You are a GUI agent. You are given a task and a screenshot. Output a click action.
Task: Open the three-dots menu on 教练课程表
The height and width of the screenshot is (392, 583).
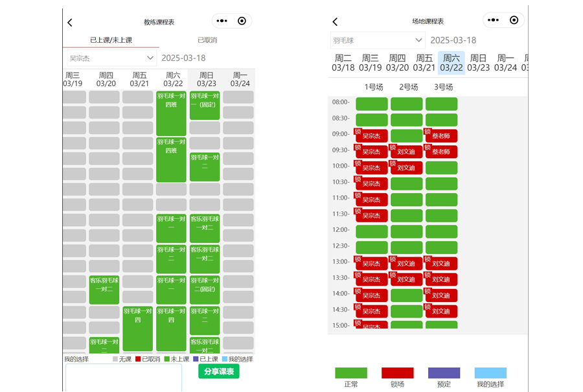[222, 21]
